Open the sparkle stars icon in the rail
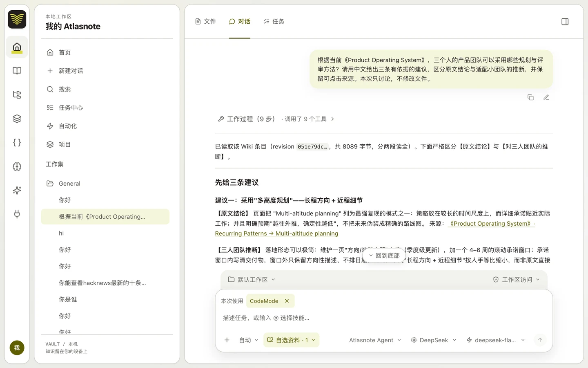This screenshot has height=368, width=588. [x=17, y=191]
